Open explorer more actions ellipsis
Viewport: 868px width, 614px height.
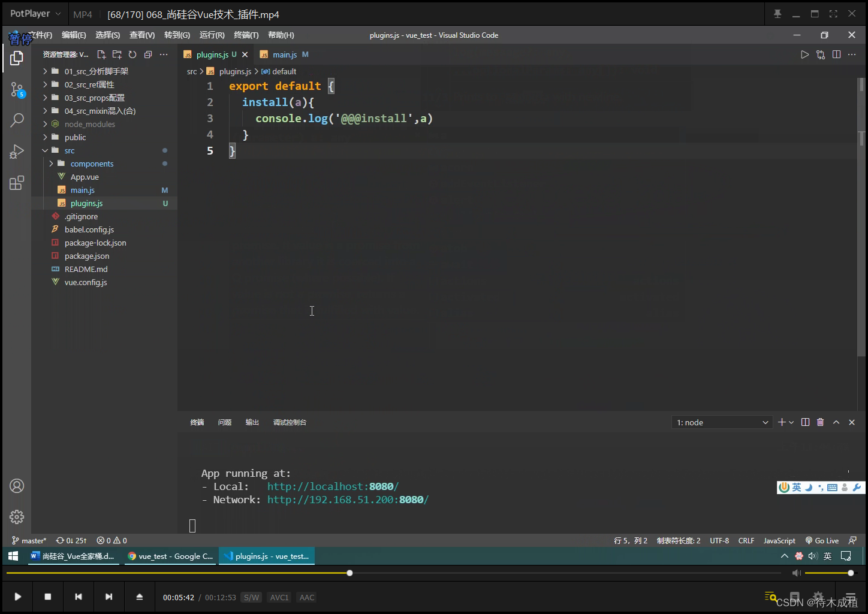pos(164,55)
